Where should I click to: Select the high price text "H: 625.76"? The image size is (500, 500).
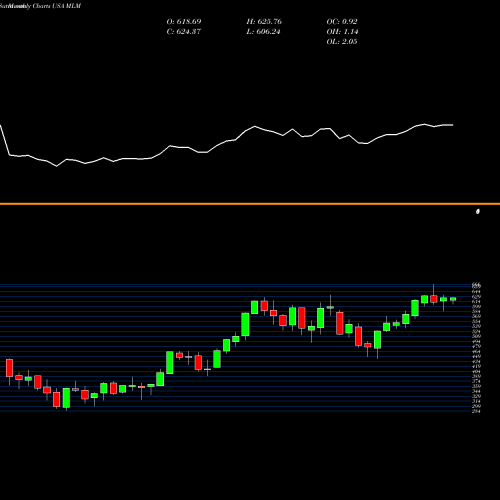(x=264, y=22)
